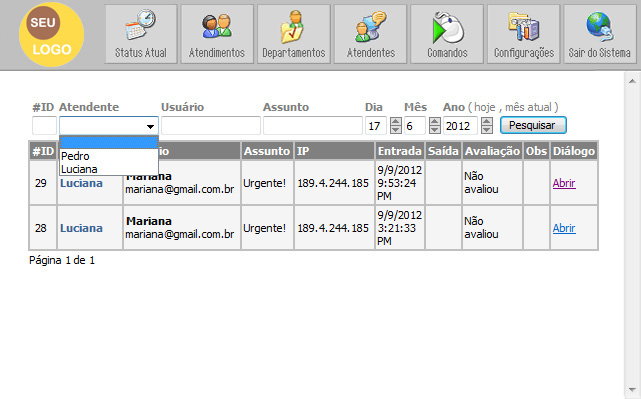Click the 'mês atual' date shortcut link
This screenshot has width=641, height=399.
point(528,107)
